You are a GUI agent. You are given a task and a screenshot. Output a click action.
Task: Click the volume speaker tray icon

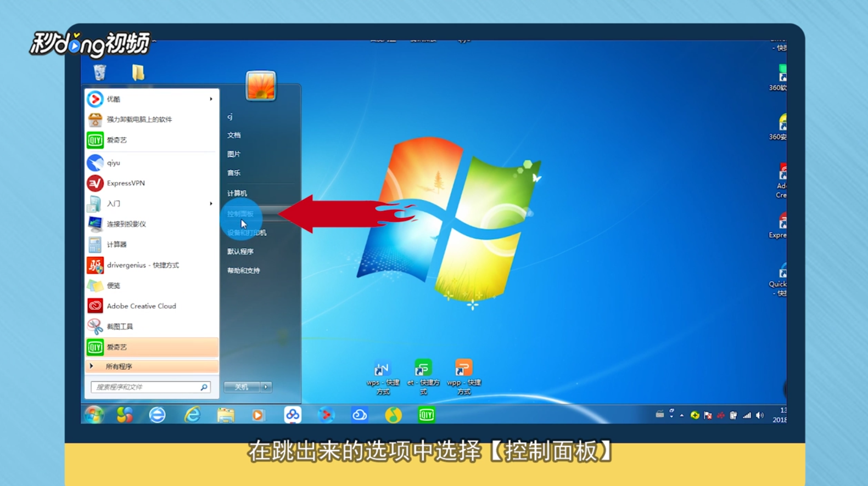(760, 415)
